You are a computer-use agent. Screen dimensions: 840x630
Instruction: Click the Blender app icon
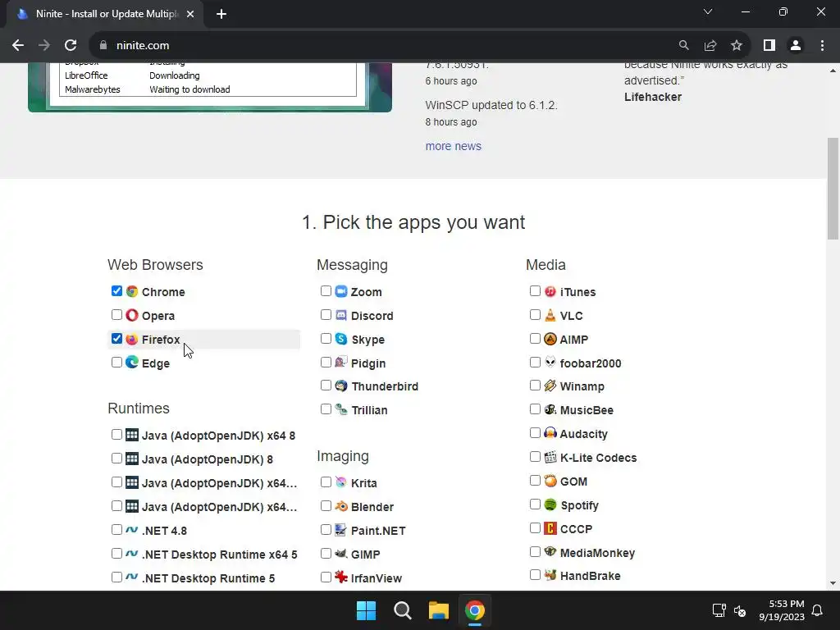(341, 506)
